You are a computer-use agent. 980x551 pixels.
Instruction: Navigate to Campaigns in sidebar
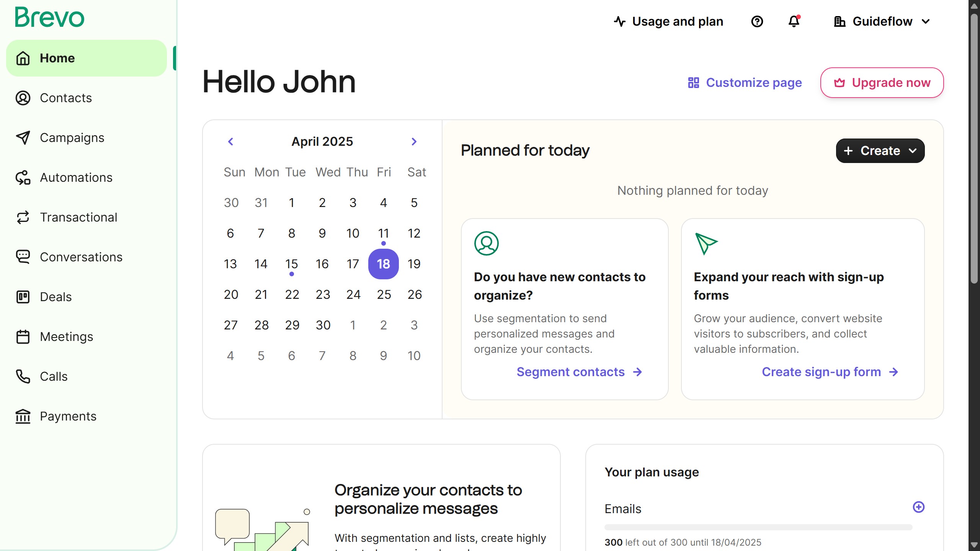[72, 138]
